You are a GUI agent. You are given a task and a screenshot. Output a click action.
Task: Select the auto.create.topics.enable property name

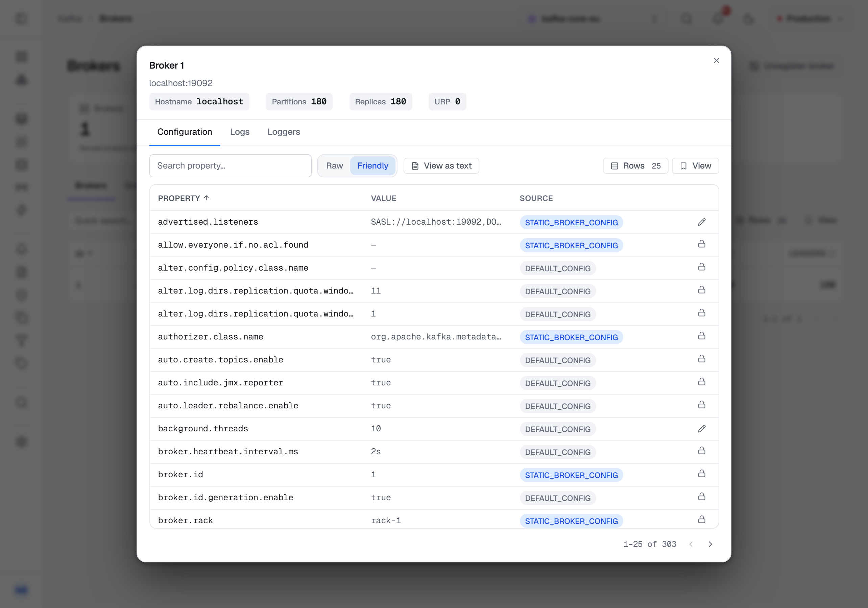pyautogui.click(x=220, y=360)
